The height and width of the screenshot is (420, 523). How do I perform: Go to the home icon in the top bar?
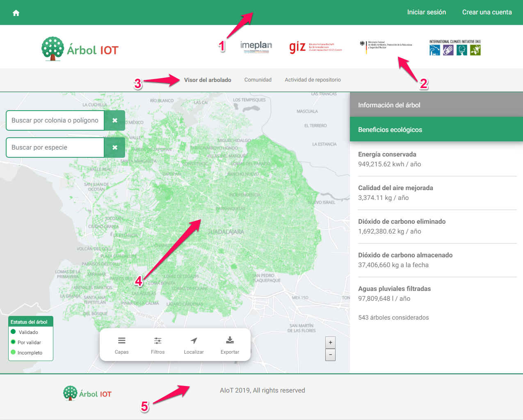tap(16, 13)
